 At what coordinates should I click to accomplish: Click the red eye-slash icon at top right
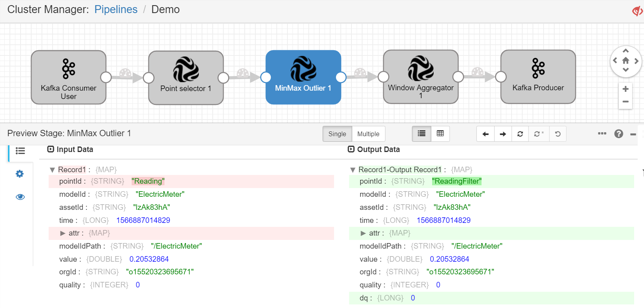pos(637,11)
